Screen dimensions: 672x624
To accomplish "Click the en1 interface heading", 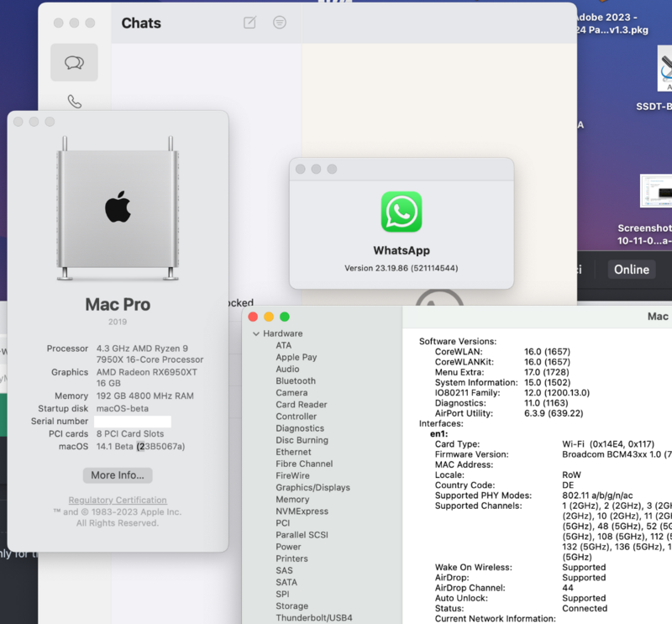I will 438,433.
